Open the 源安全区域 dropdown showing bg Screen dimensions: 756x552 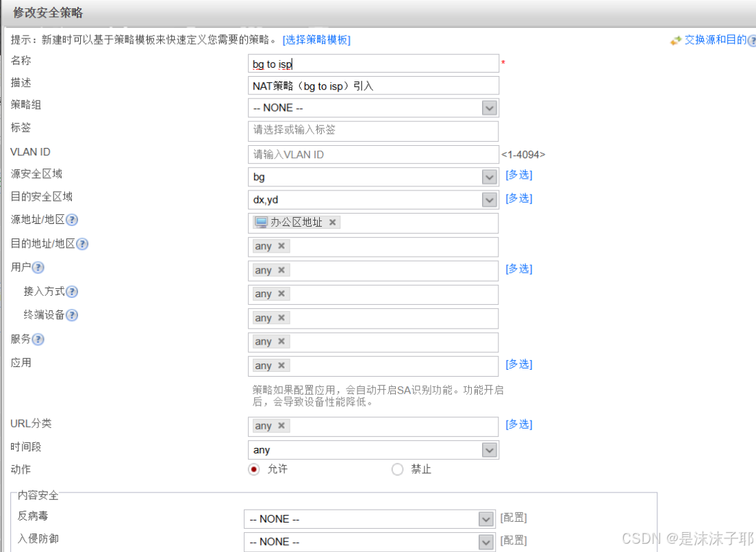(489, 177)
